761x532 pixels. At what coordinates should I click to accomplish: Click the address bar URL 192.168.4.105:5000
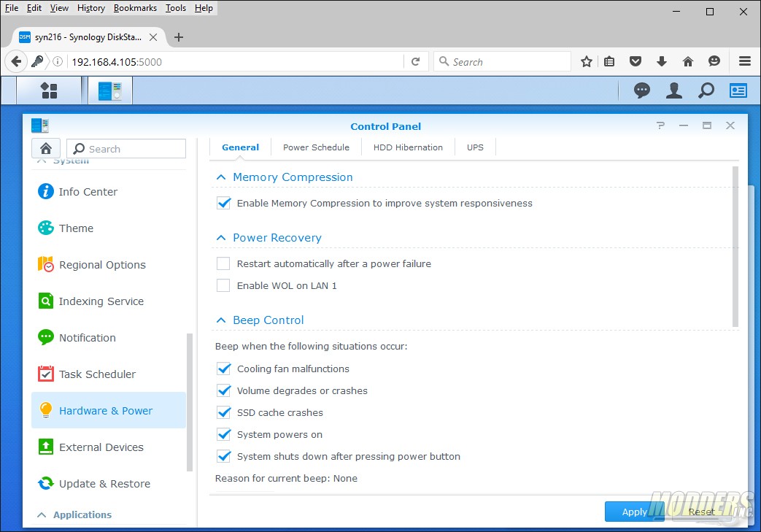tap(117, 61)
